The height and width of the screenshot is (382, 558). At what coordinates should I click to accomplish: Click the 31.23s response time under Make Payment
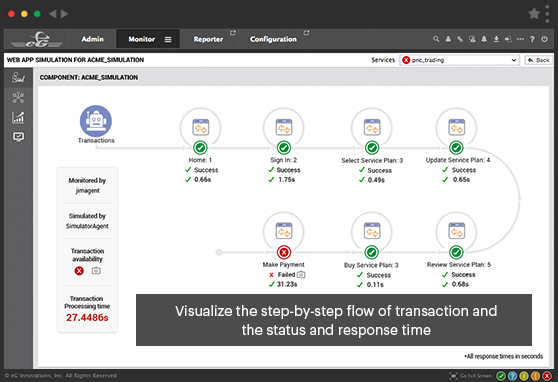[287, 284]
